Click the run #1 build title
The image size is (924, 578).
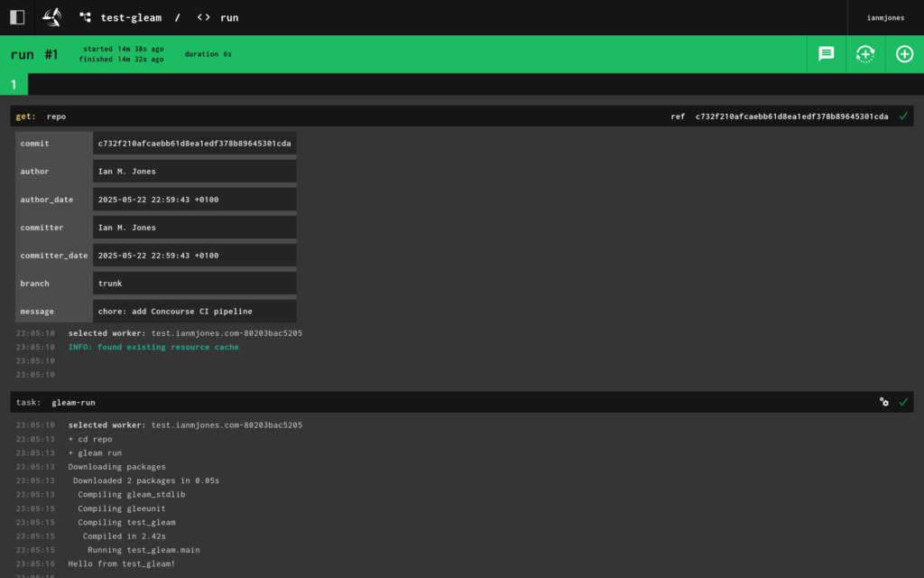tap(34, 54)
